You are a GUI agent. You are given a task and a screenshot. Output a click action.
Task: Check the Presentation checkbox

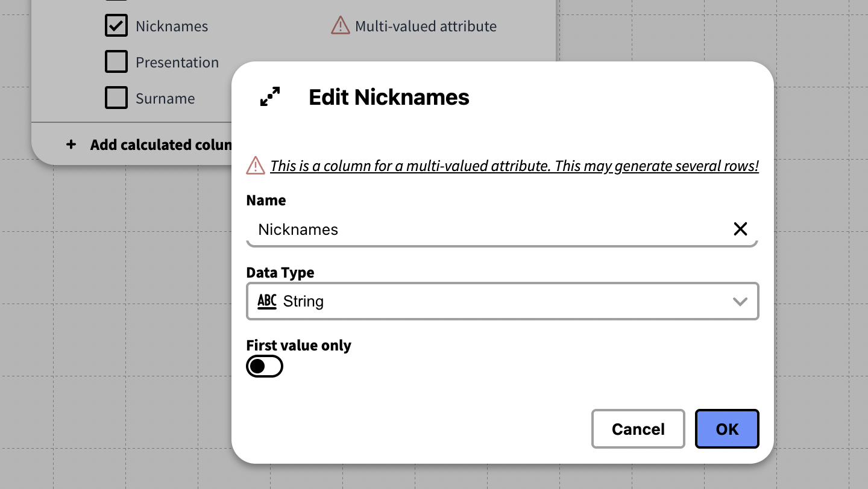[116, 62]
